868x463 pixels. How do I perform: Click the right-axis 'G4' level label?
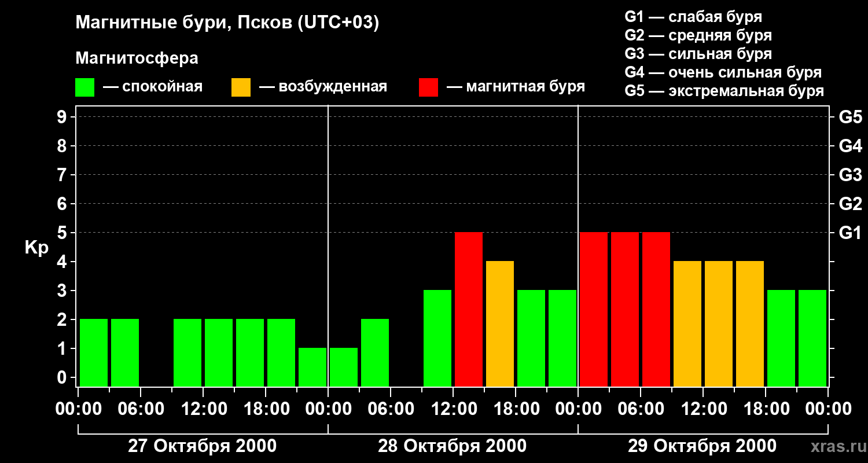pyautogui.click(x=850, y=146)
